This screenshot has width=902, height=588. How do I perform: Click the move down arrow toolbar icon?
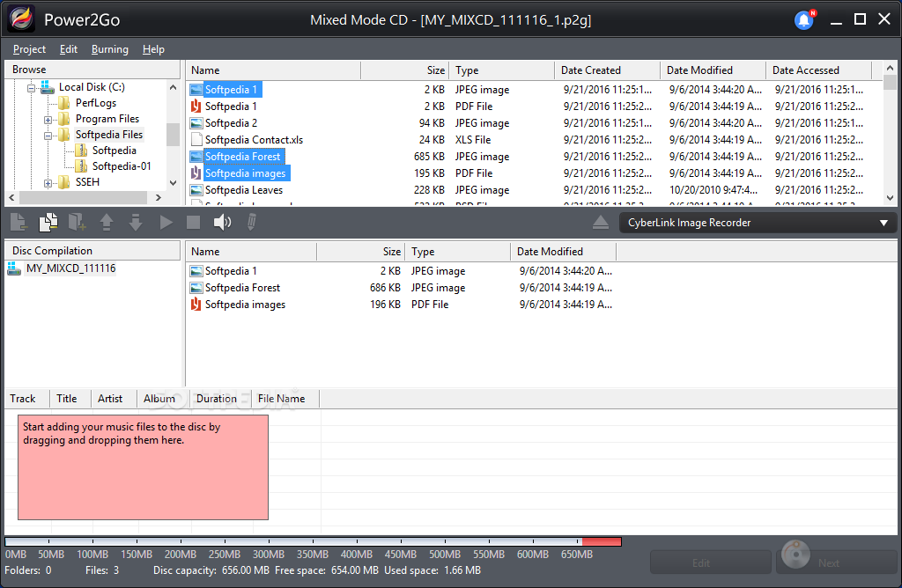tap(136, 223)
